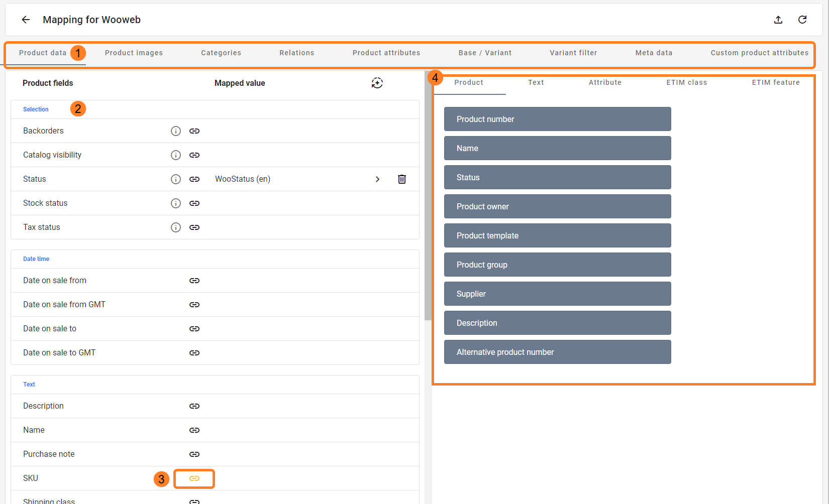Open the Product data tab
Viewport: 829px width, 504px height.
coord(43,53)
